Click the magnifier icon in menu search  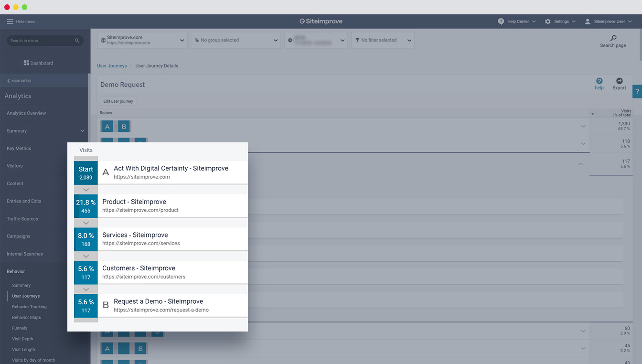point(77,41)
